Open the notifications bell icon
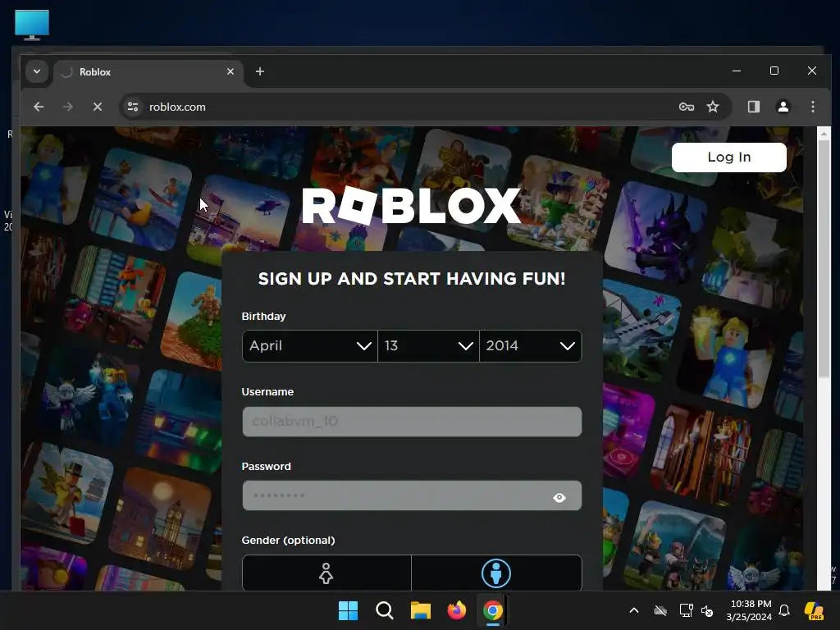The image size is (840, 630). (x=784, y=610)
